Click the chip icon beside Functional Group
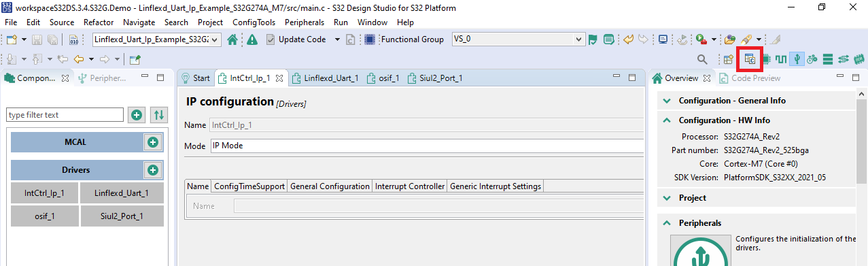The width and height of the screenshot is (868, 266). tap(370, 39)
